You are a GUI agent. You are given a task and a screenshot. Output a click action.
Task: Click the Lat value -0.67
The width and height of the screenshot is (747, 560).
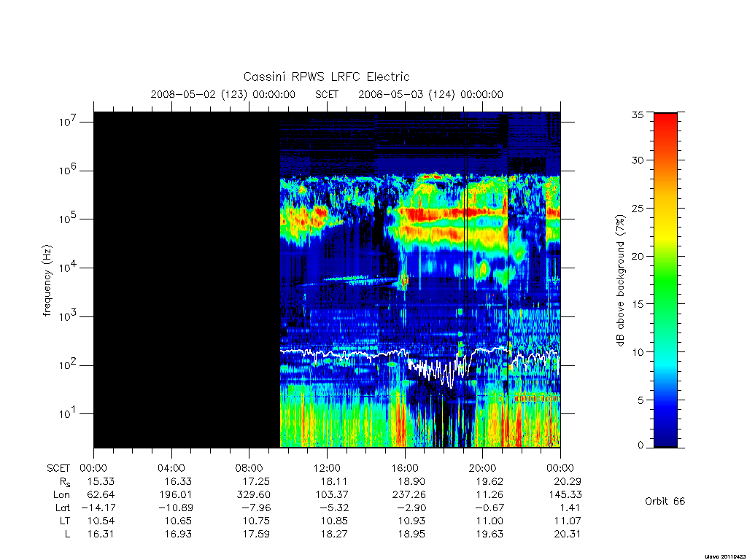tap(490, 508)
